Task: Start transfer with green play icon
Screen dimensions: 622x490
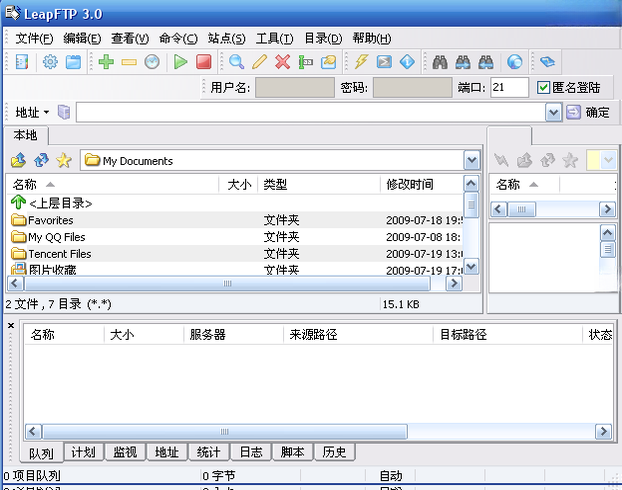Action: [181, 62]
